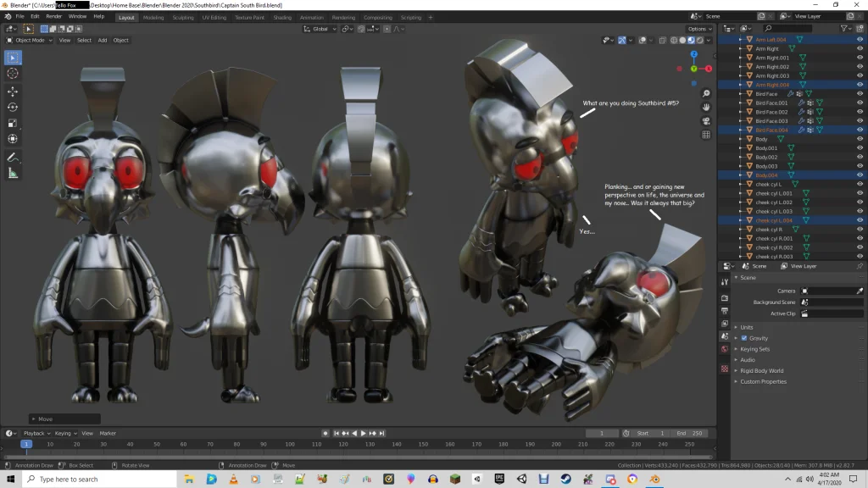Click the End frame field showing 250
Screen dimensions: 868x488
coord(690,434)
